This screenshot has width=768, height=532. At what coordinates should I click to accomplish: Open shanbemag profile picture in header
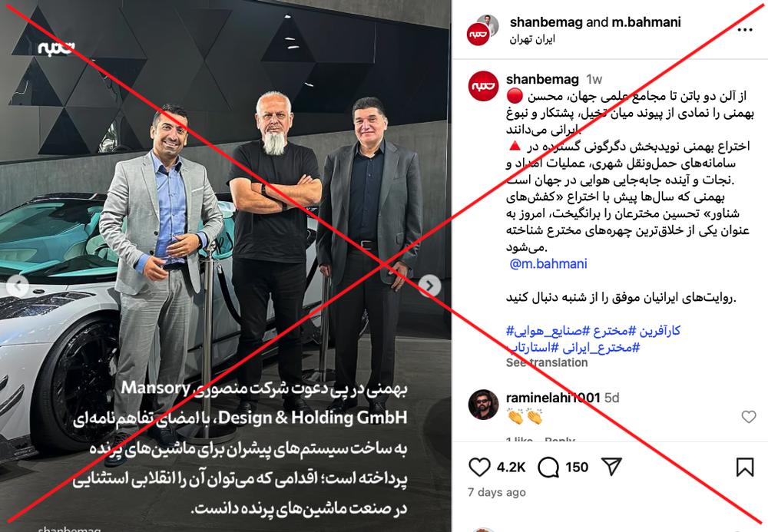click(478, 35)
